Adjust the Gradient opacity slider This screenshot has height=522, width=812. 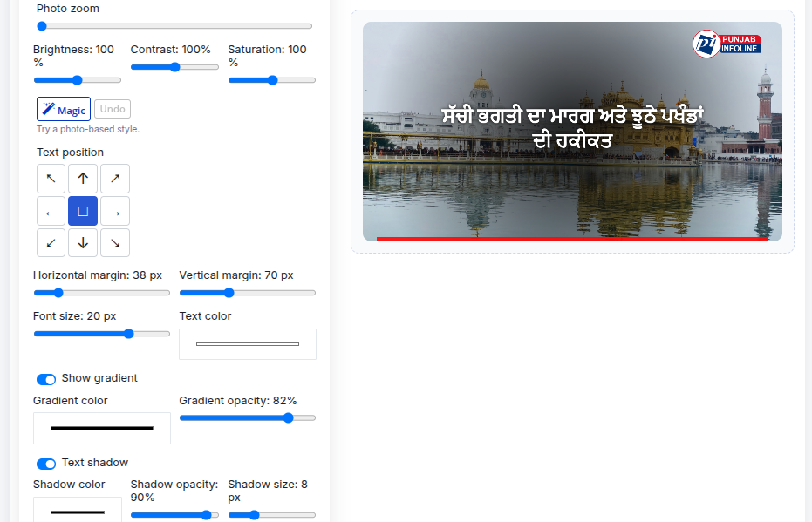click(248, 418)
